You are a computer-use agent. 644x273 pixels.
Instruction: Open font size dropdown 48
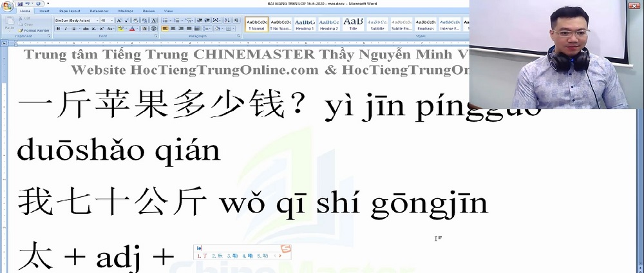pyautogui.click(x=111, y=21)
